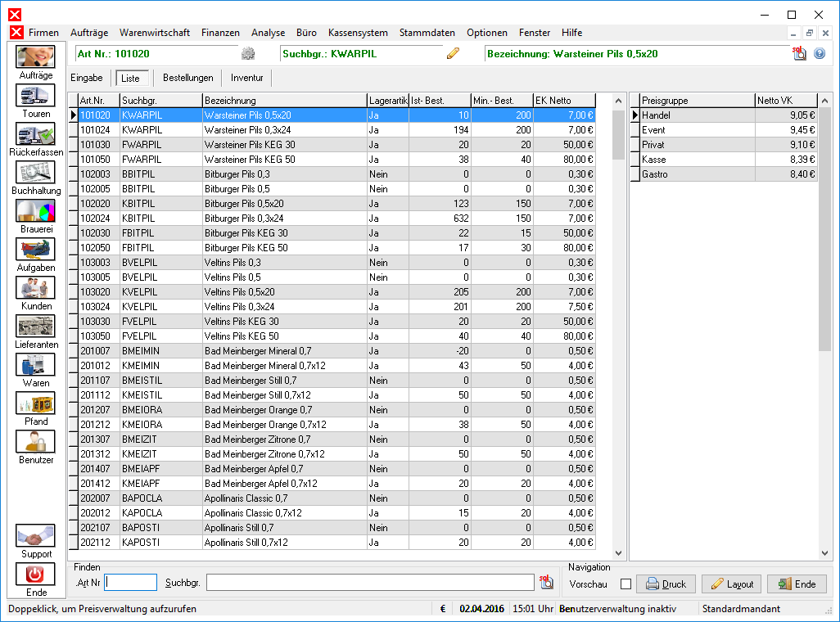The image size is (840, 622).
Task: Sort by the Ist- Best. column header
Action: coord(440,100)
